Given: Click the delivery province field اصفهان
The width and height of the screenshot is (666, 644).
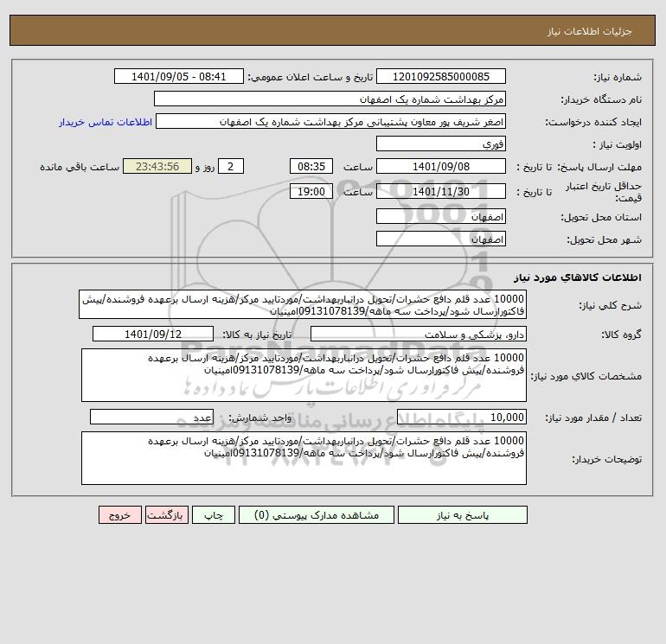Looking at the screenshot, I should [x=441, y=217].
